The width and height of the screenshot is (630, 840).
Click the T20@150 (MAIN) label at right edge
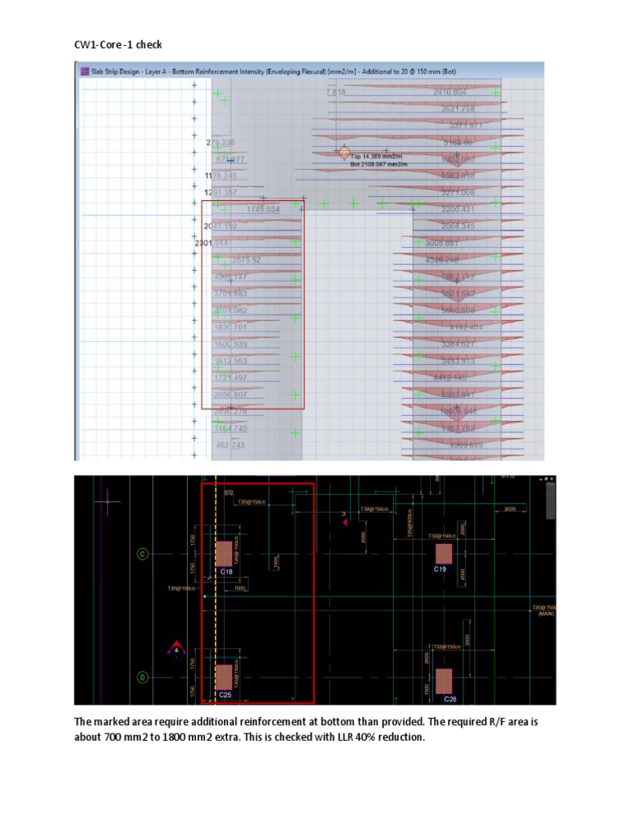coord(544,610)
